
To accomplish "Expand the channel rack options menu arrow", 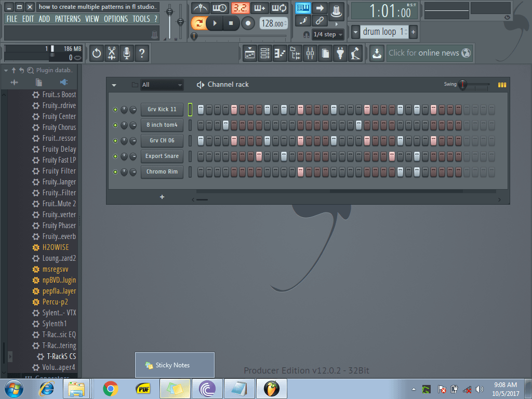I will pos(114,85).
